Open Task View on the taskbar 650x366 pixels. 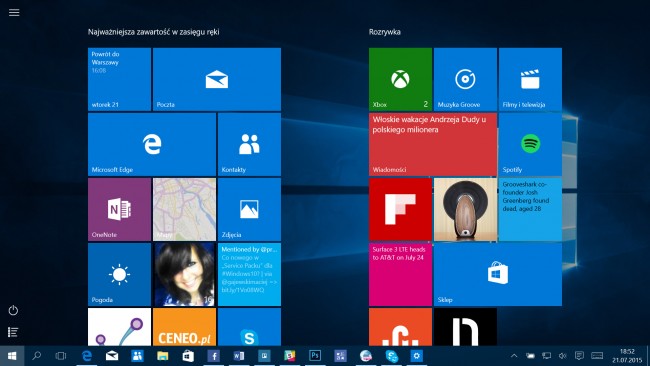coord(61,356)
